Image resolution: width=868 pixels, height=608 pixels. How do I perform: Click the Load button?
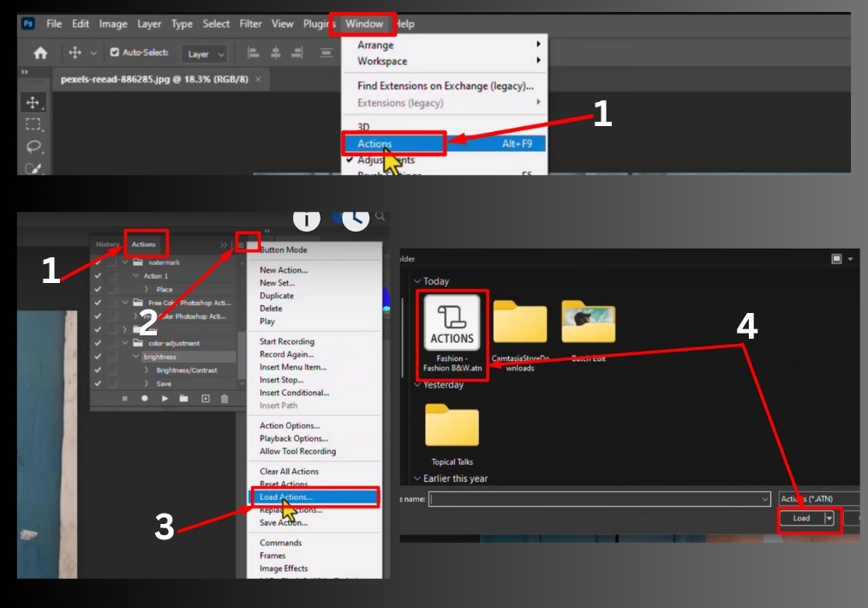[x=801, y=518]
